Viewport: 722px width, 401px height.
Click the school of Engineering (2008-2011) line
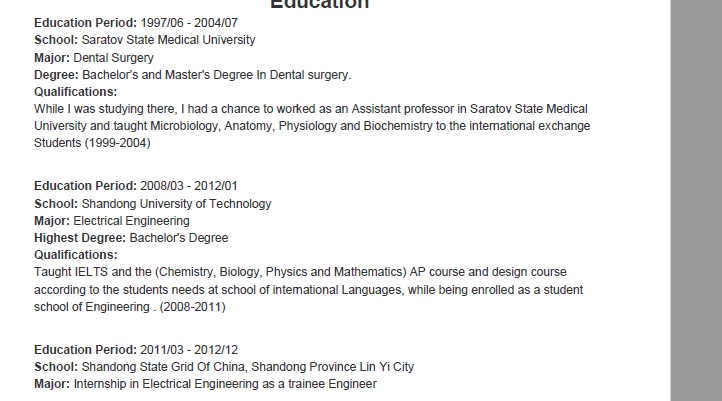tap(130, 307)
